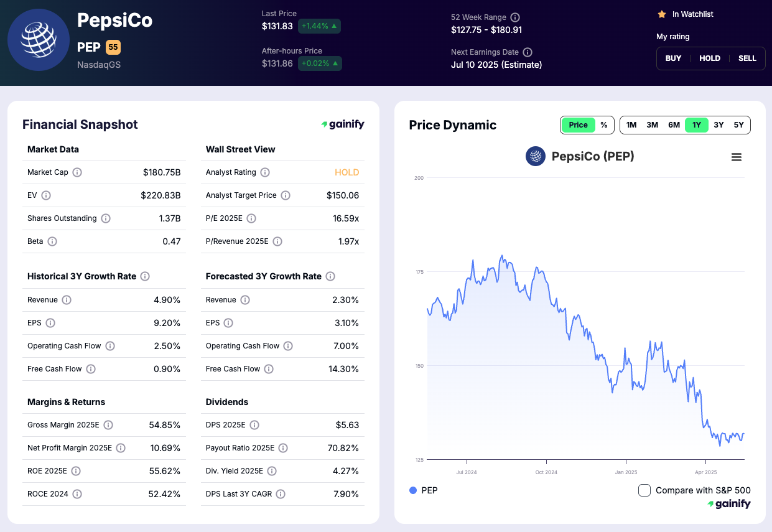
Task: Click info icon for forecasted Operating Cash Flow
Action: tap(289, 346)
